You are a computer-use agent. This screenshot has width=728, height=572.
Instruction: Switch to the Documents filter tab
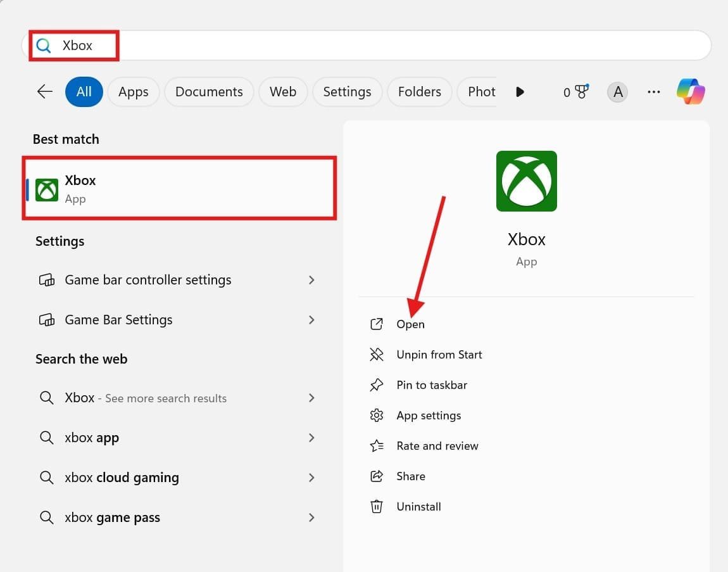(x=209, y=92)
